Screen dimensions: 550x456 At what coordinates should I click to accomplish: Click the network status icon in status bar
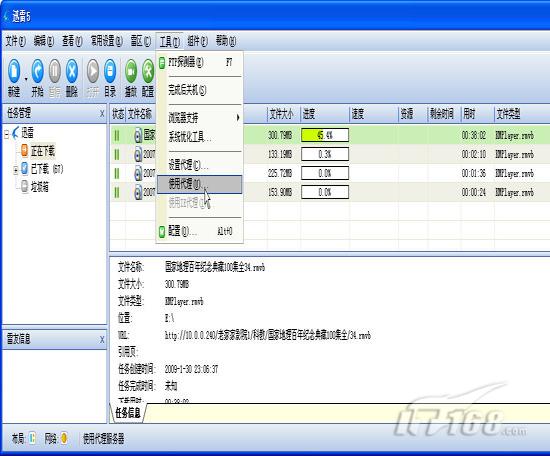(64, 438)
